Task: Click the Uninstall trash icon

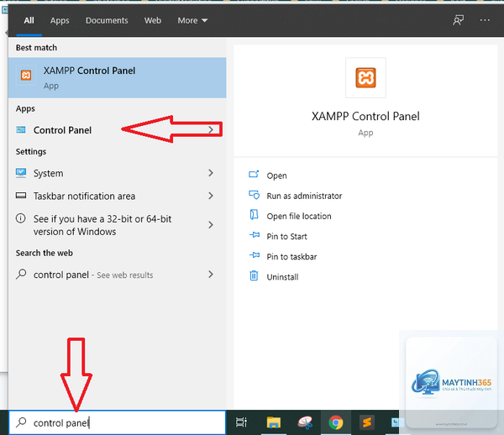Action: (254, 275)
